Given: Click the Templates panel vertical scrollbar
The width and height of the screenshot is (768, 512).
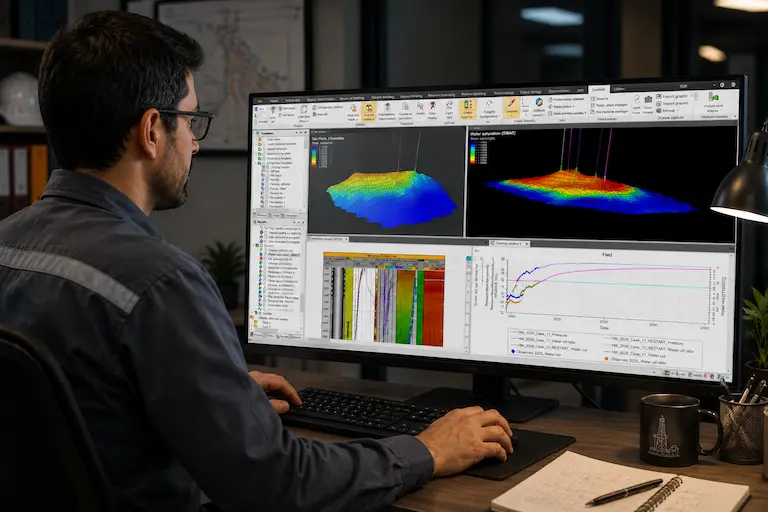Looking at the screenshot, I should click(x=305, y=171).
